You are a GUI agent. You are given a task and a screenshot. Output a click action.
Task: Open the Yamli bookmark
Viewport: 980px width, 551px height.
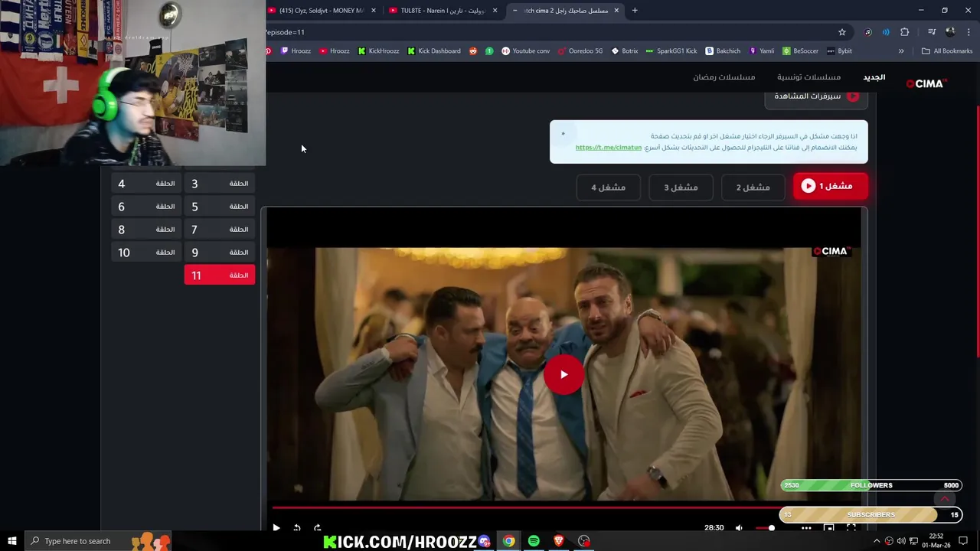pyautogui.click(x=761, y=51)
